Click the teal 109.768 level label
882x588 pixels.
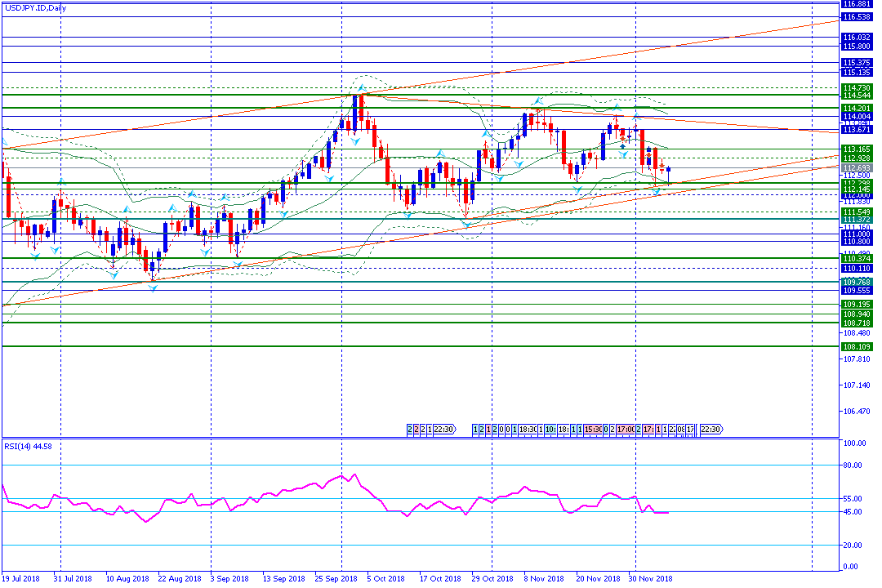click(x=856, y=282)
